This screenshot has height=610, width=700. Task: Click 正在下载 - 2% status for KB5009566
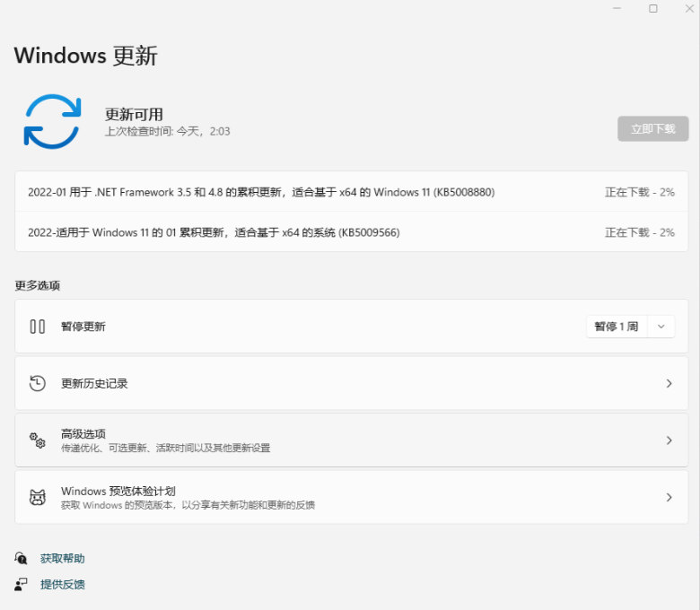(x=640, y=232)
